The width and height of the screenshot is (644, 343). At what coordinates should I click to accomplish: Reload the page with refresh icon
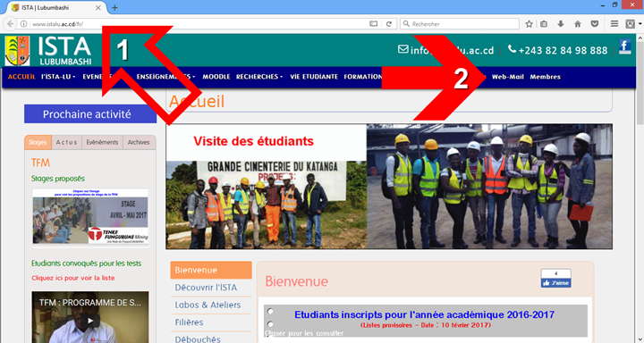tap(388, 24)
